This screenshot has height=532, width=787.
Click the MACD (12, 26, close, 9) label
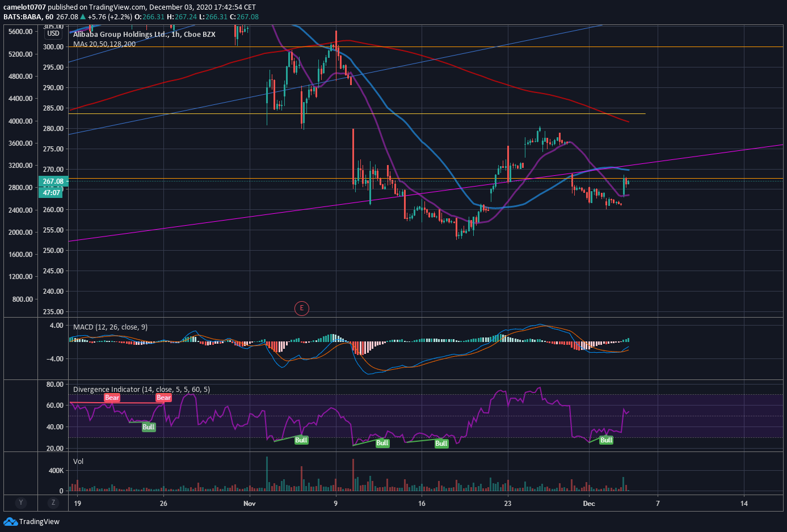(110, 327)
